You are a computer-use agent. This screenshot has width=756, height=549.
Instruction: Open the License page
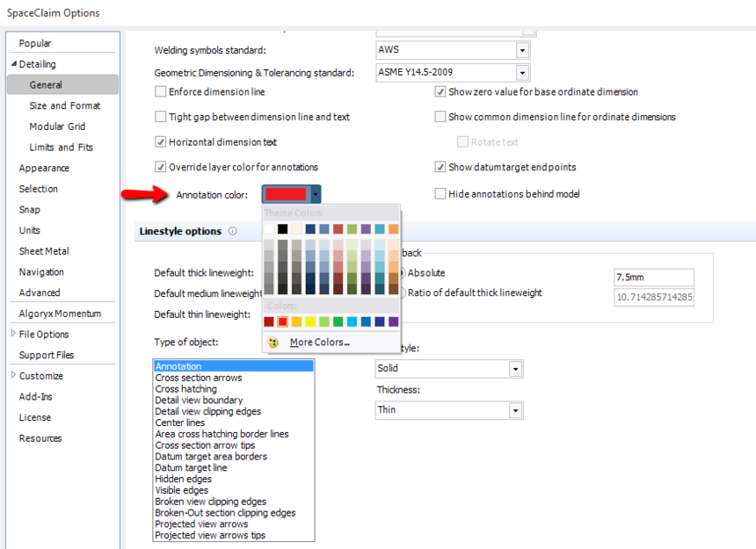[x=34, y=417]
